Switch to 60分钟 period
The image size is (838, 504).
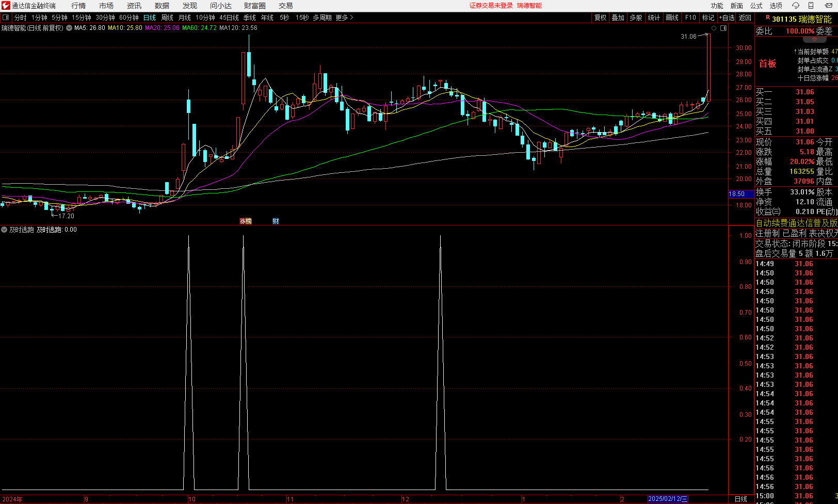pyautogui.click(x=129, y=18)
